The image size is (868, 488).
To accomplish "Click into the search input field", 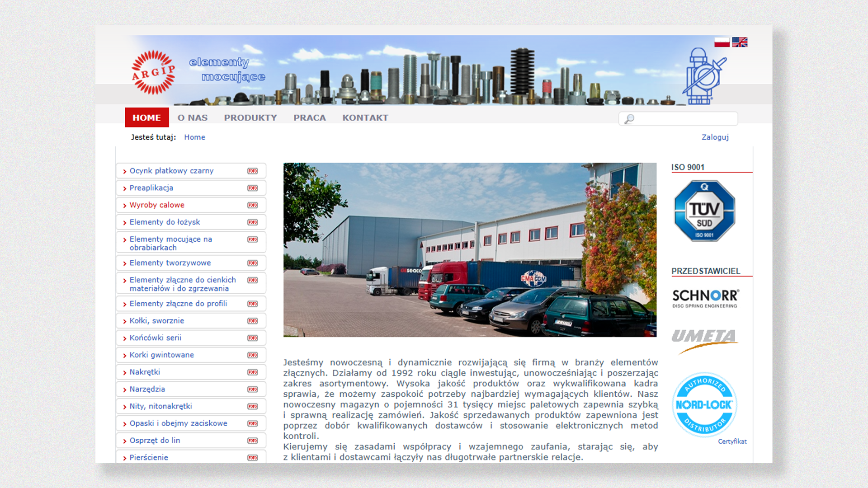I will click(x=684, y=119).
